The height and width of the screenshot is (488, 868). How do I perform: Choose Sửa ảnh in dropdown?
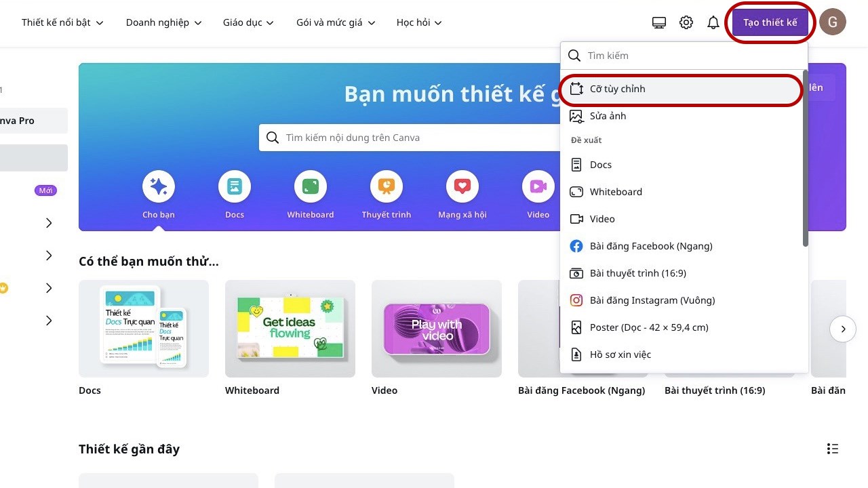tap(682, 116)
